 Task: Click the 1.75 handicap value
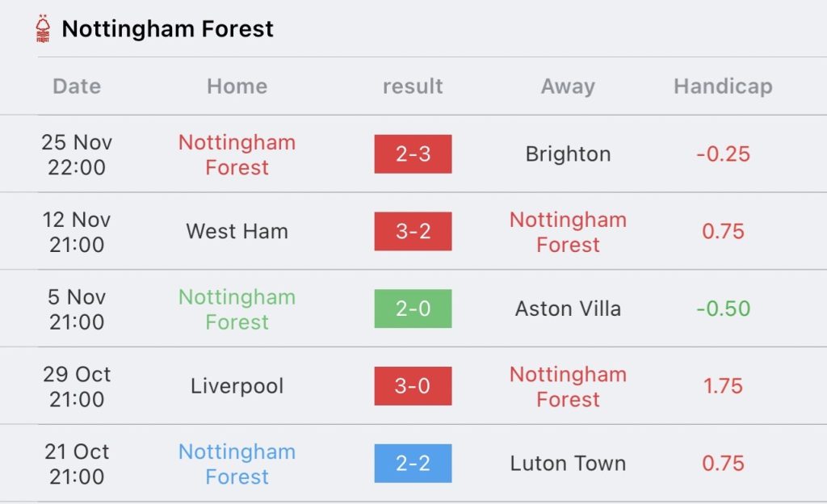tap(723, 386)
